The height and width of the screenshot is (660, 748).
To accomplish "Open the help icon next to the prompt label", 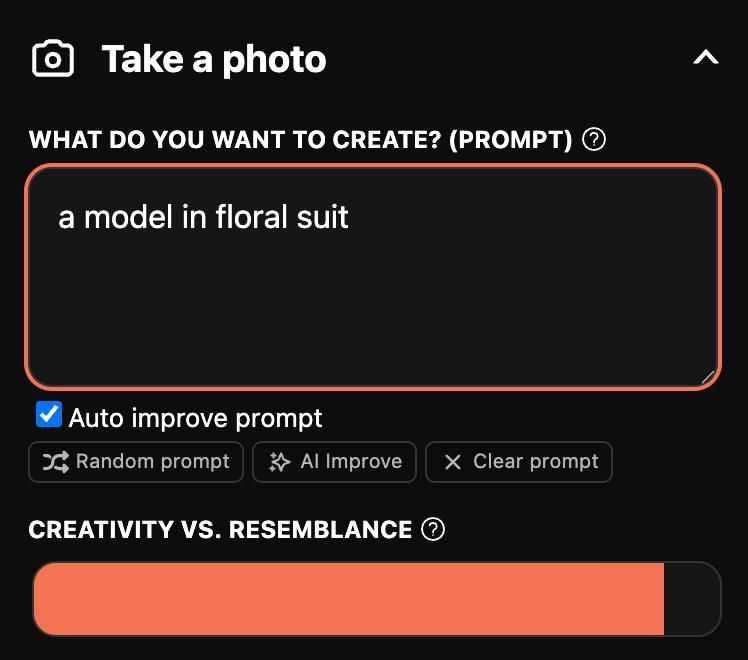I will [594, 139].
